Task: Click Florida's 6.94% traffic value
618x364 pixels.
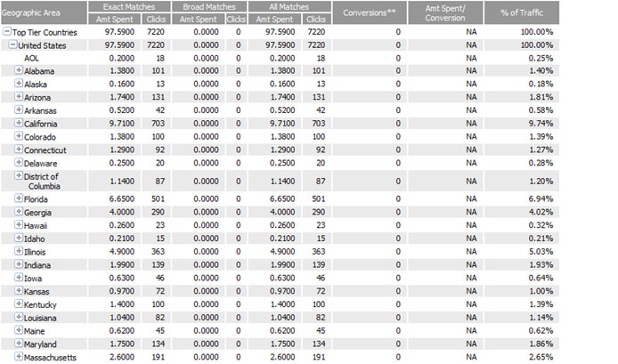Action: coord(541,198)
